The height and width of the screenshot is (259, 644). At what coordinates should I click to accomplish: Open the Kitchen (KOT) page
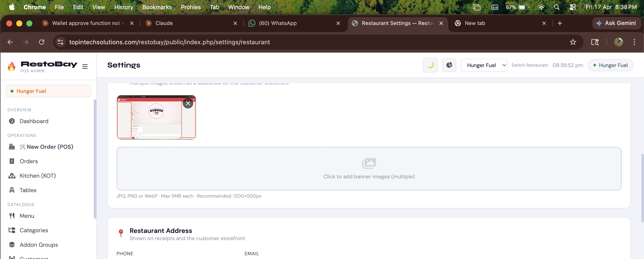[x=37, y=176]
